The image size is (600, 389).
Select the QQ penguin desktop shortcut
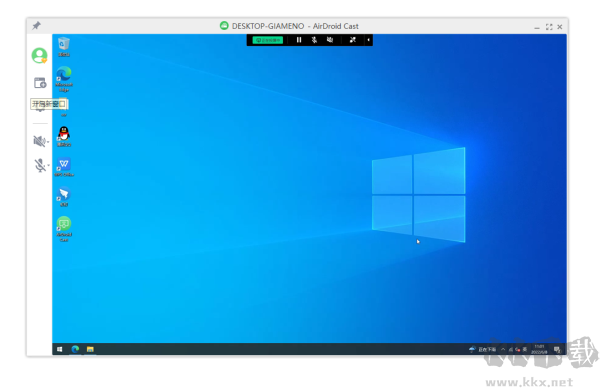click(64, 137)
